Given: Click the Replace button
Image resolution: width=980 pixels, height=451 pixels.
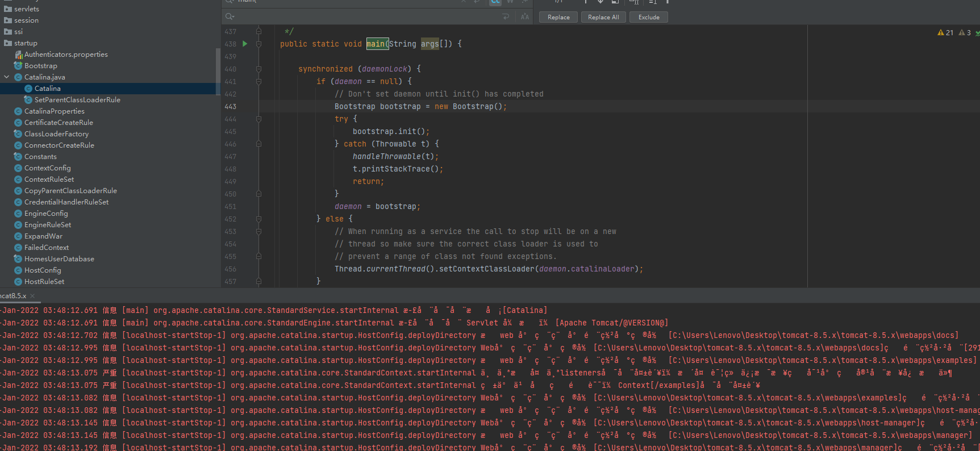Looking at the screenshot, I should tap(558, 17).
